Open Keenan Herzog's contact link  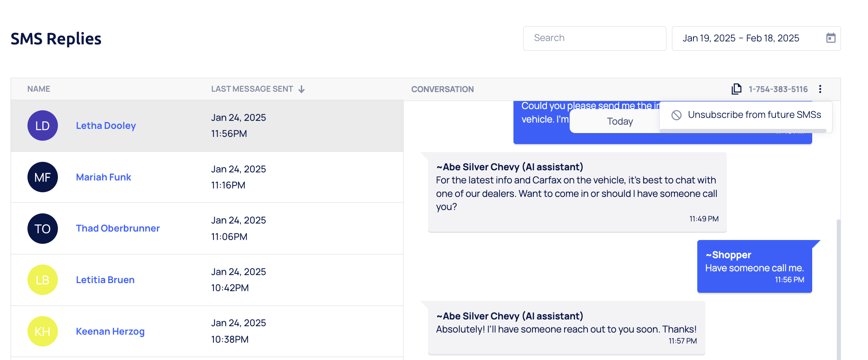click(x=110, y=331)
